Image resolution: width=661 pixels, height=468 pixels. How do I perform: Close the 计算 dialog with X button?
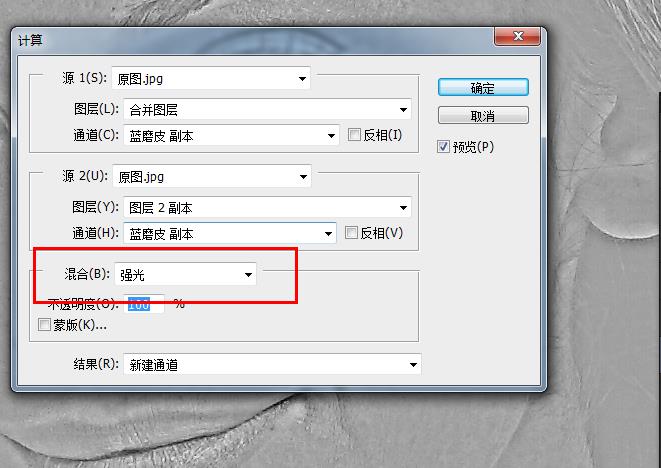pos(517,36)
